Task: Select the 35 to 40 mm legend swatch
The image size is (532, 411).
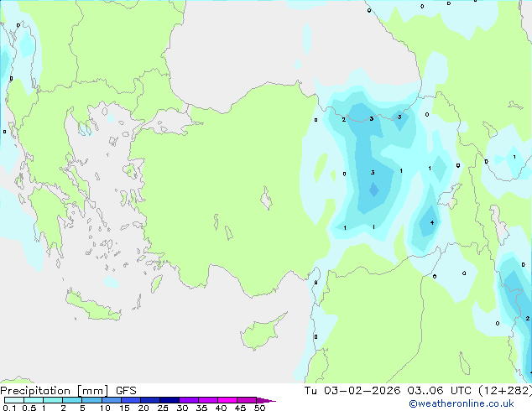Action: point(207,400)
